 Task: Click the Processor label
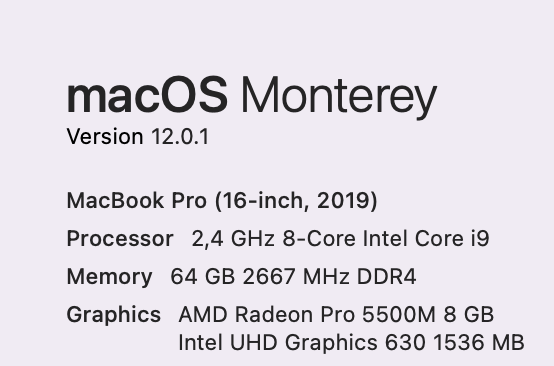tap(120, 238)
